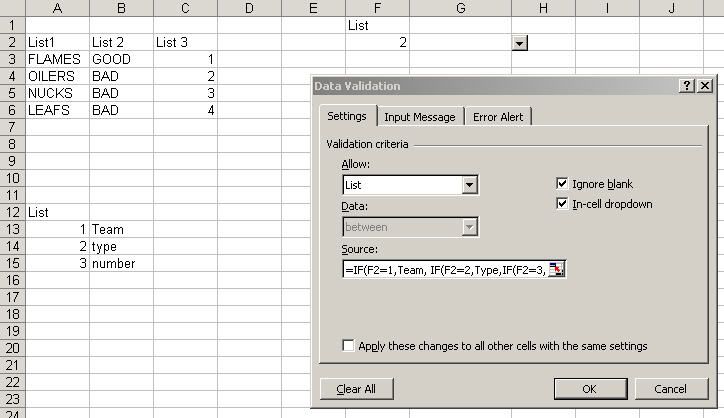The image size is (724, 418).
Task: Click the collapse dialog range selector icon
Action: coord(558,269)
